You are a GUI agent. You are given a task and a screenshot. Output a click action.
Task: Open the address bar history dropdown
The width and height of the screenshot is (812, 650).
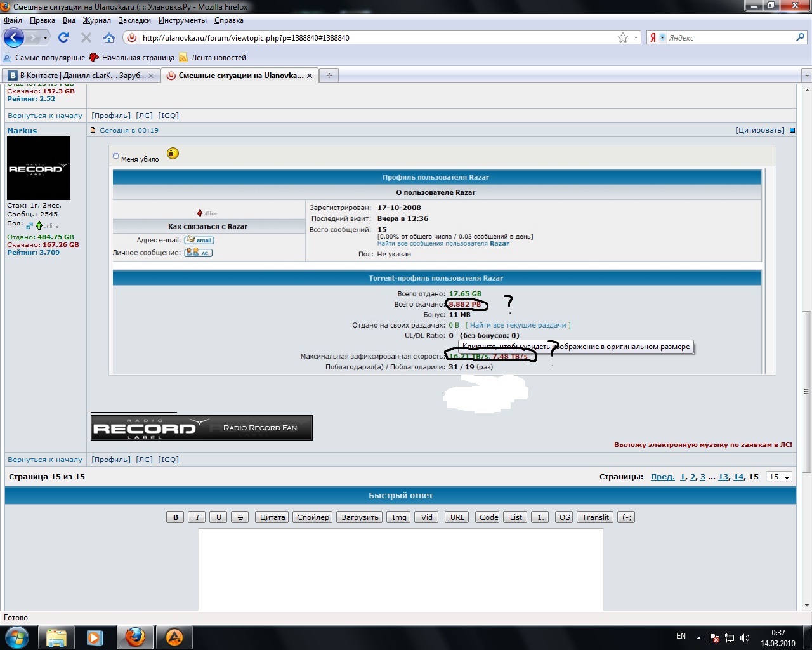pos(636,37)
